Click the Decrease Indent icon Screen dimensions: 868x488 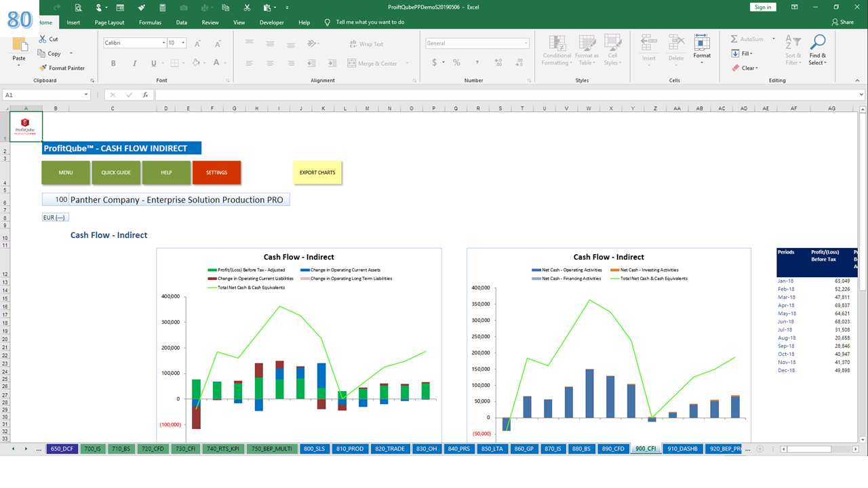[x=313, y=63]
